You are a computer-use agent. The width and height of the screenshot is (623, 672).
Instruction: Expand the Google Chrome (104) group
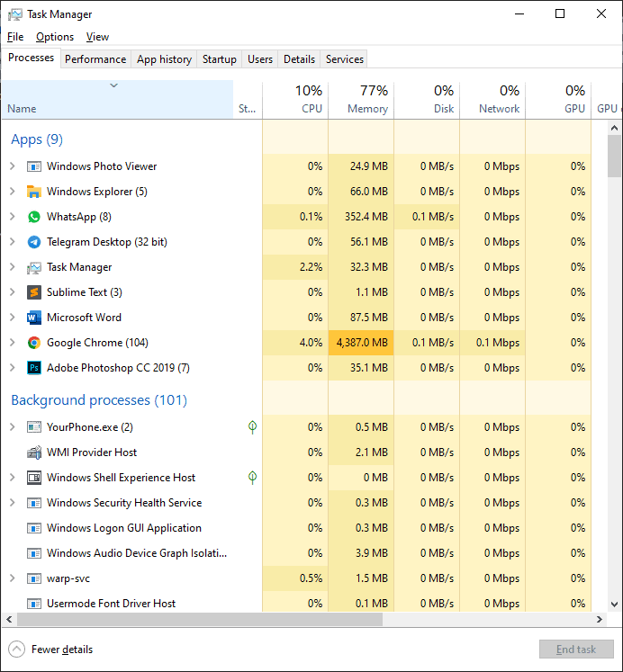pyautogui.click(x=13, y=343)
